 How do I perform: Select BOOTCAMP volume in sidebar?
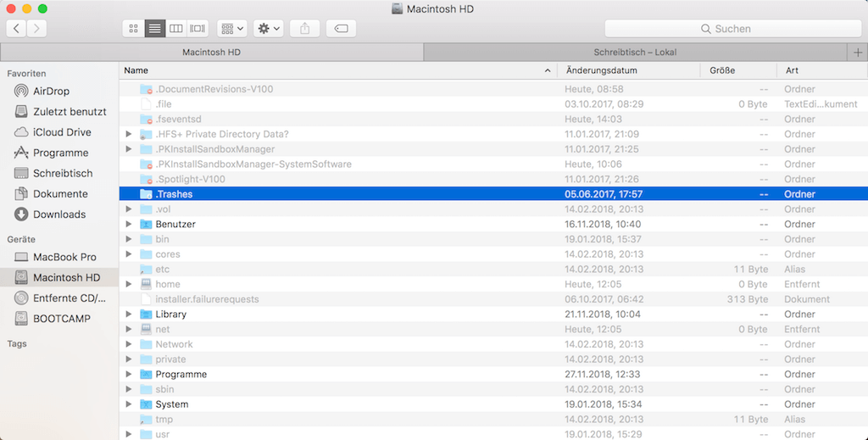click(59, 318)
